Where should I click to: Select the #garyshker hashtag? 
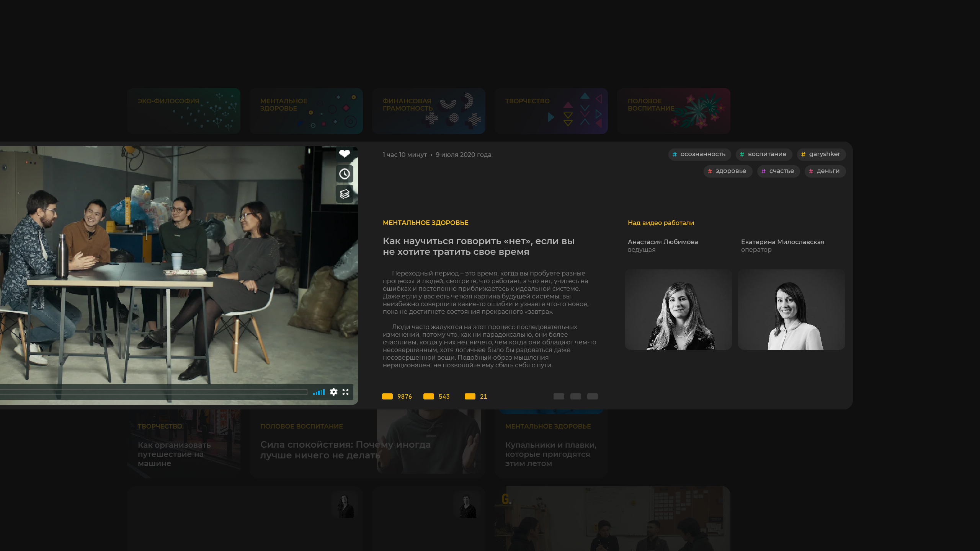(821, 154)
